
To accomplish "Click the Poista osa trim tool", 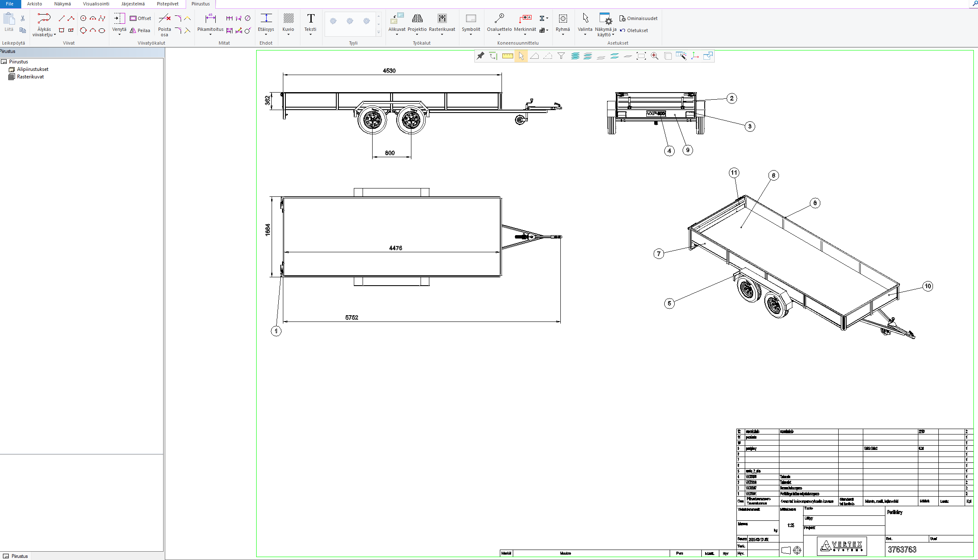I will click(x=164, y=19).
